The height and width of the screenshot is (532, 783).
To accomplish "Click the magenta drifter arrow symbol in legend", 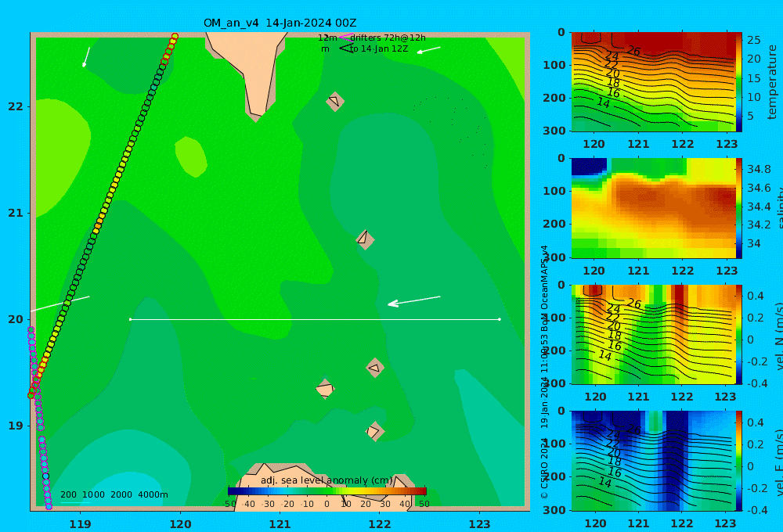I will pos(345,37).
